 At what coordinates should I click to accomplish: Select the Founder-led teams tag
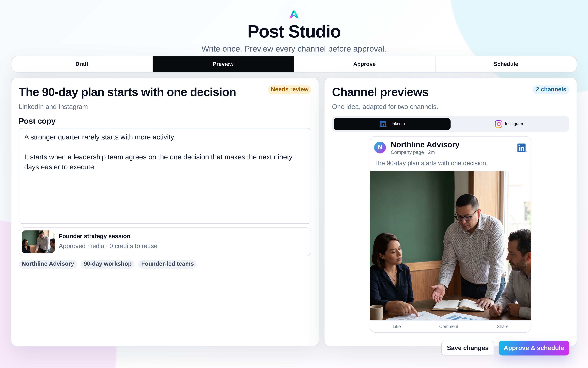[x=167, y=264]
